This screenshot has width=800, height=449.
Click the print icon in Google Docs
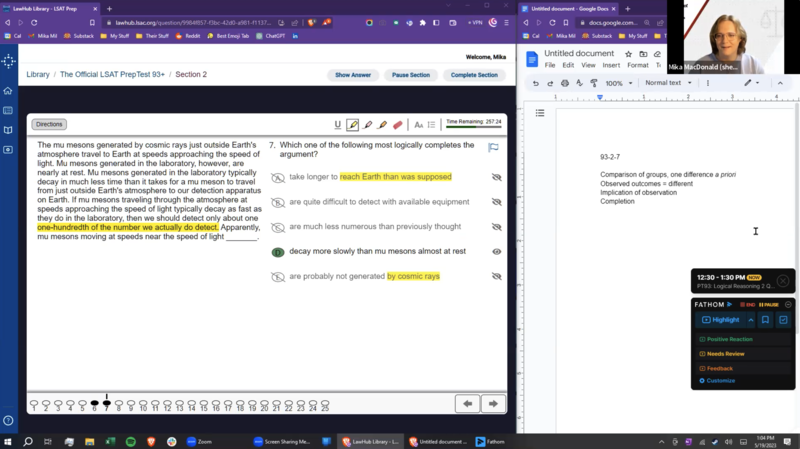(565, 83)
